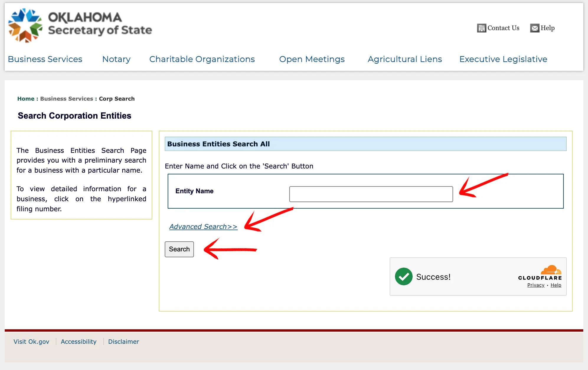Click the 'Success!' verification text
This screenshot has height=370, width=588.
[433, 277]
